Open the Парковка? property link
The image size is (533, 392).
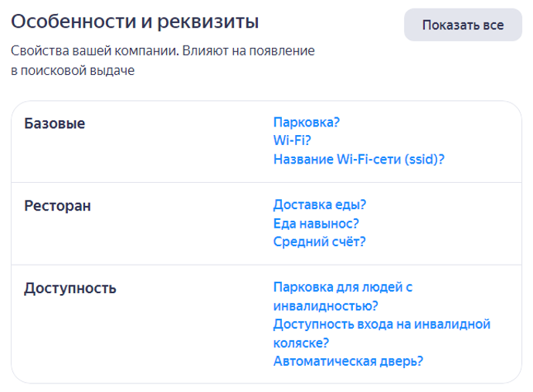[306, 122]
